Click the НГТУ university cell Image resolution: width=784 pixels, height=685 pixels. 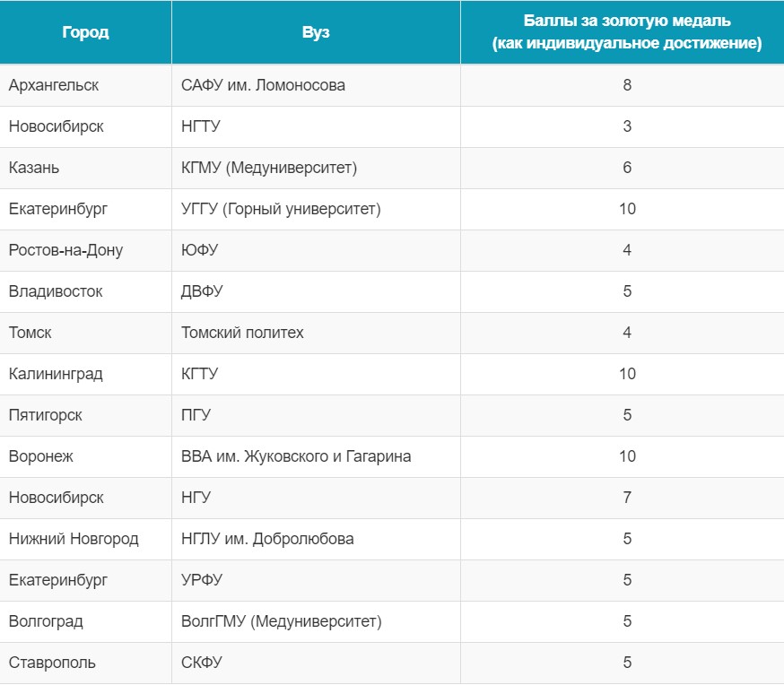click(x=316, y=126)
